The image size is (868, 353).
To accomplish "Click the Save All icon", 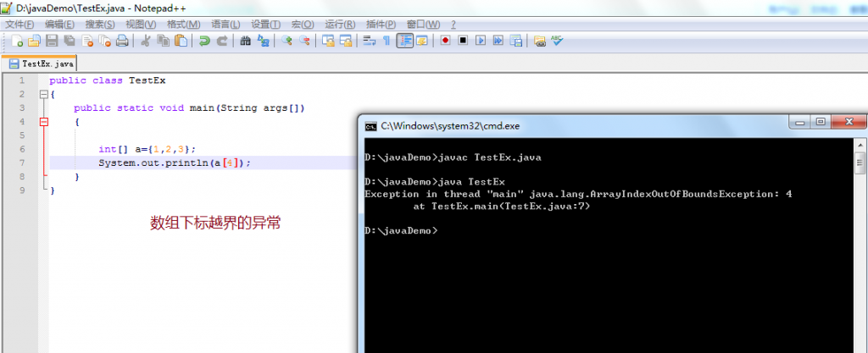I will click(70, 41).
